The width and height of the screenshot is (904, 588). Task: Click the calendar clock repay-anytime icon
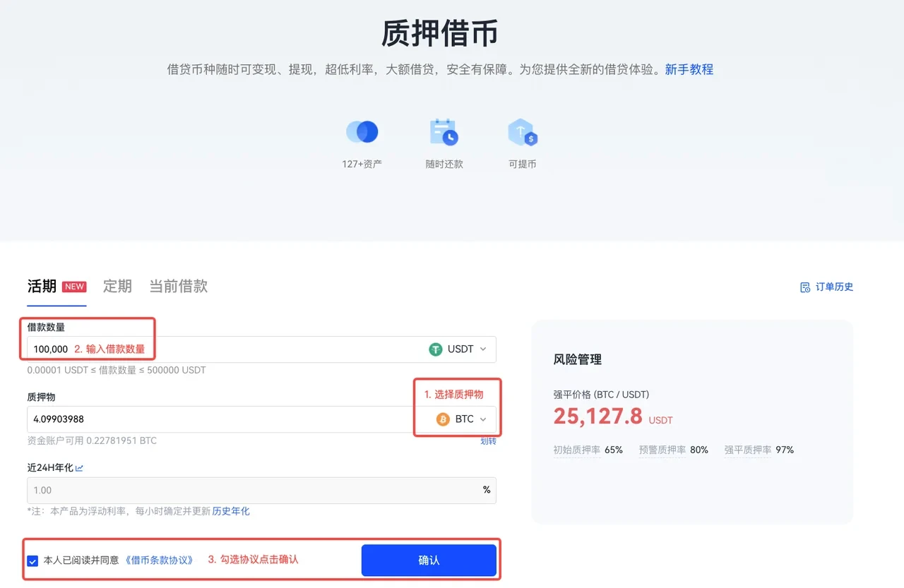444,132
